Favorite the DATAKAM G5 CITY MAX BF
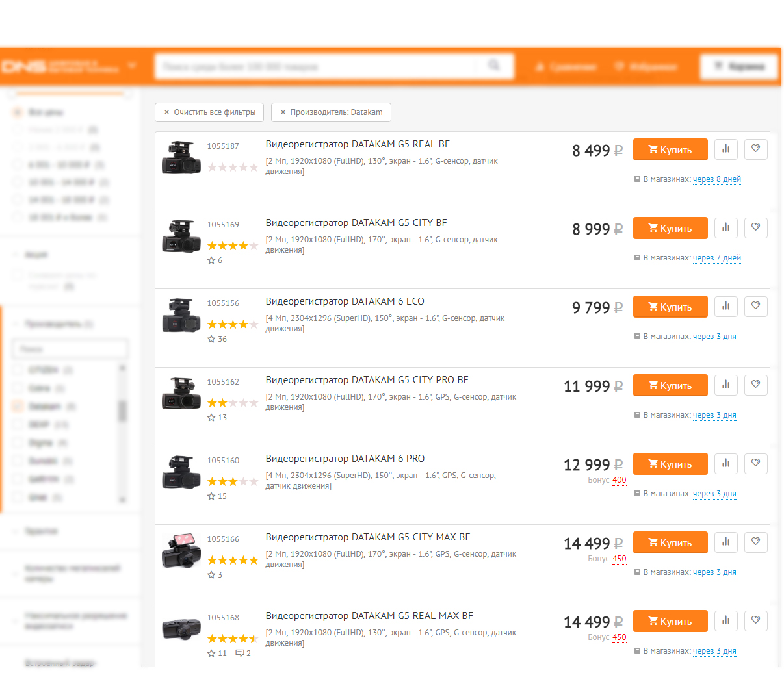The height and width of the screenshot is (686, 784). 755,542
